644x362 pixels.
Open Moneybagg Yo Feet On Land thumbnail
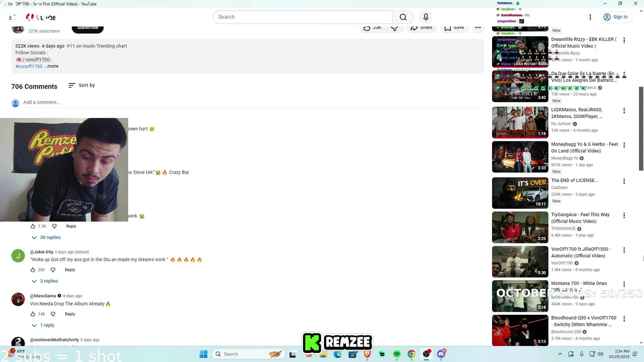click(520, 157)
